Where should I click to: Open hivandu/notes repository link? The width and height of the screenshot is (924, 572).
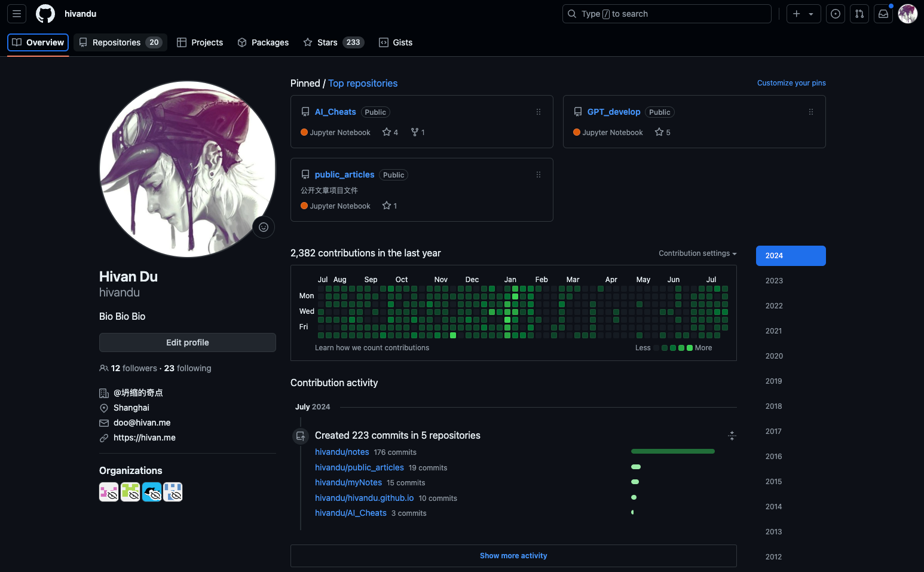342,452
